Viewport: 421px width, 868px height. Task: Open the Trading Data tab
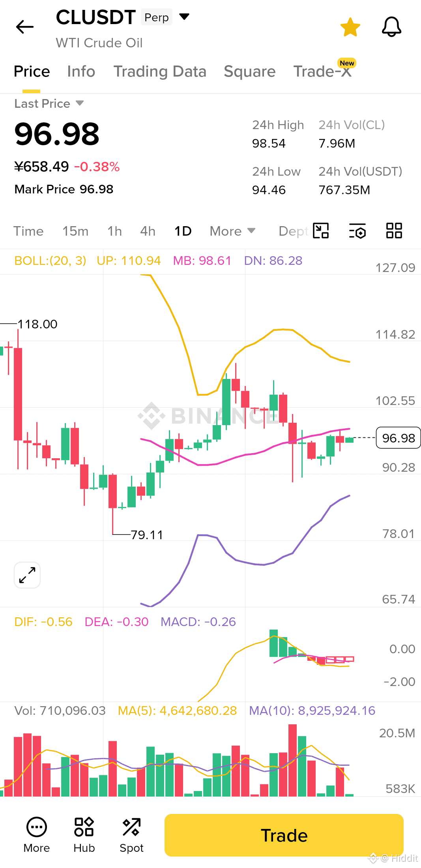tap(160, 72)
